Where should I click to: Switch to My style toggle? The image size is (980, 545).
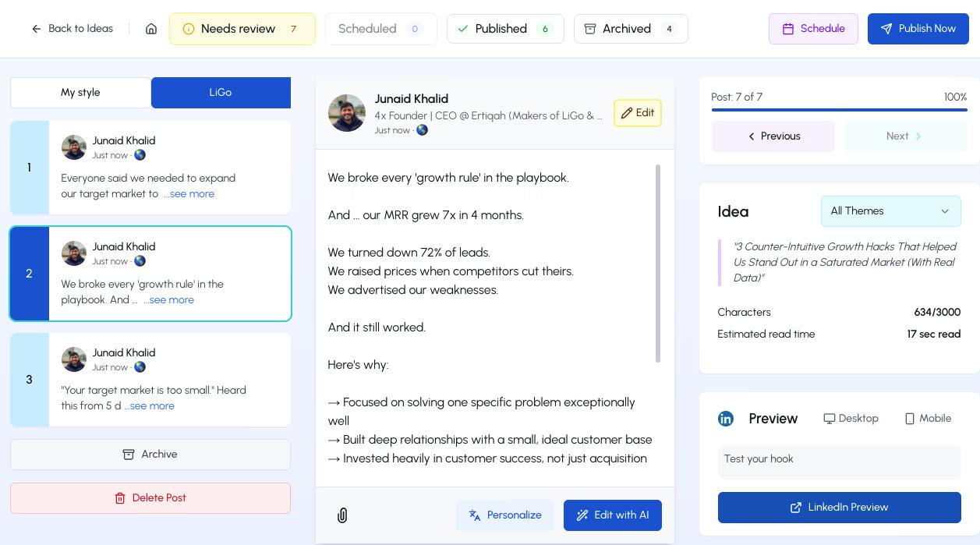[x=80, y=93]
